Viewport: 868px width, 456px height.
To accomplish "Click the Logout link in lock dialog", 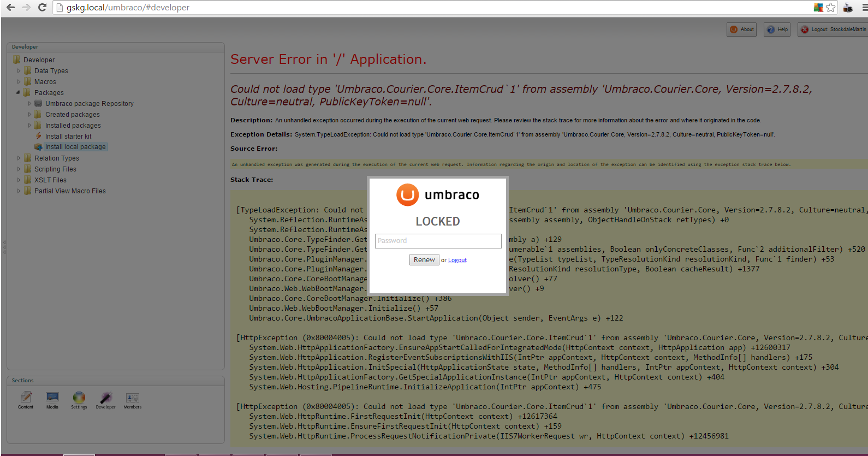I will (457, 260).
